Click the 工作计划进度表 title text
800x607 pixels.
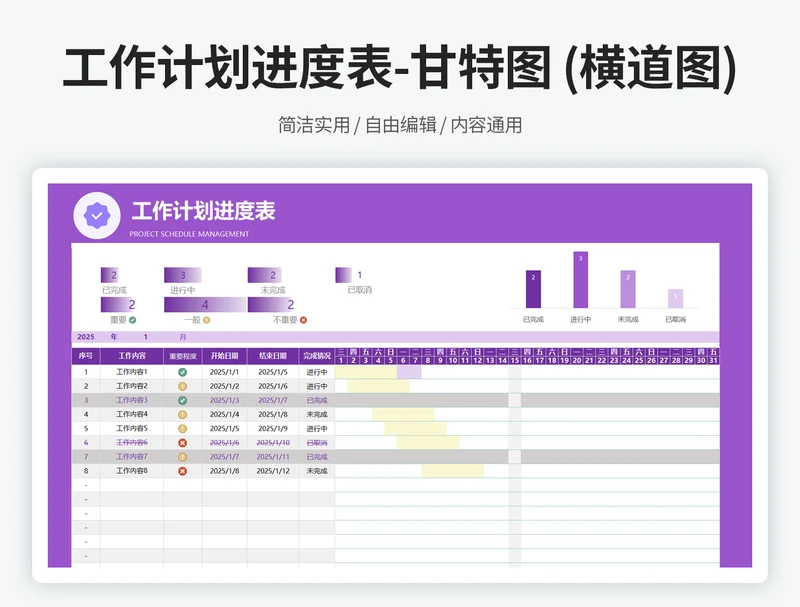(203, 211)
